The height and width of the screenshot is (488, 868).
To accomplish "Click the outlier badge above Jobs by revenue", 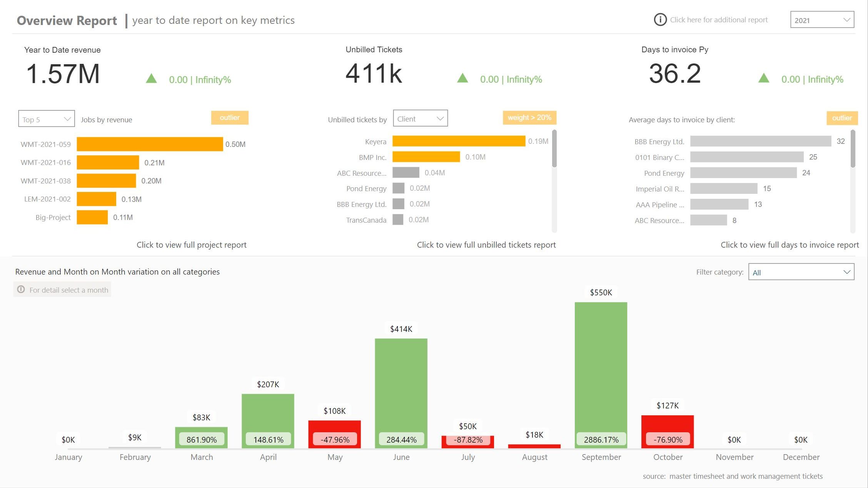I will point(230,118).
